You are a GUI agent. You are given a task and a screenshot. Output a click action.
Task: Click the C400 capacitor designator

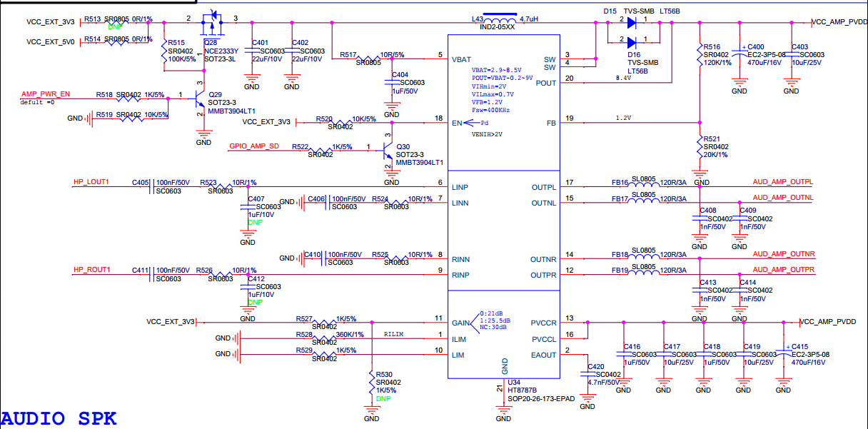tap(755, 46)
